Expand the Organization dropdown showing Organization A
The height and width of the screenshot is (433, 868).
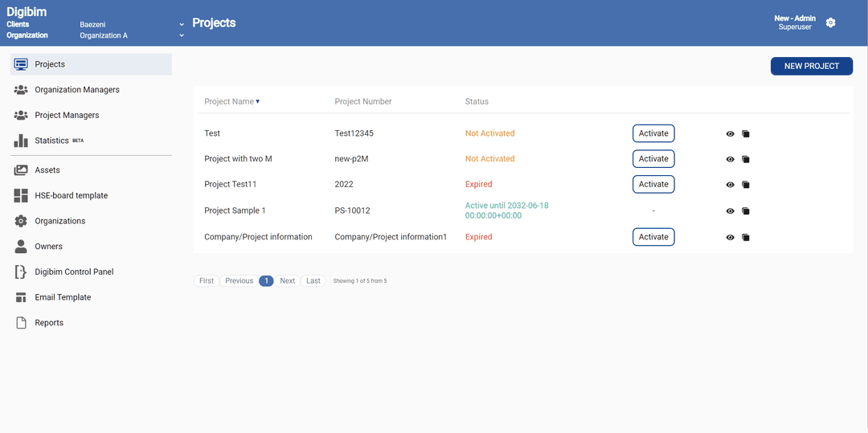point(182,35)
